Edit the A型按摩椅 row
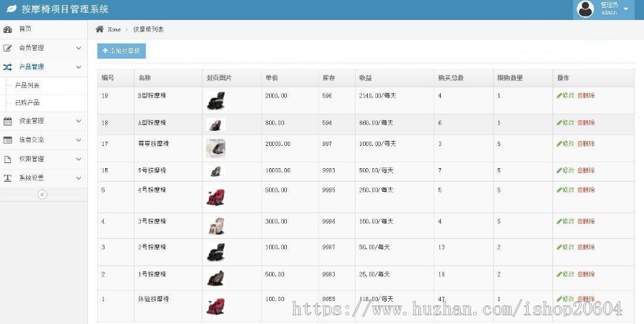The image size is (644, 324). point(565,122)
